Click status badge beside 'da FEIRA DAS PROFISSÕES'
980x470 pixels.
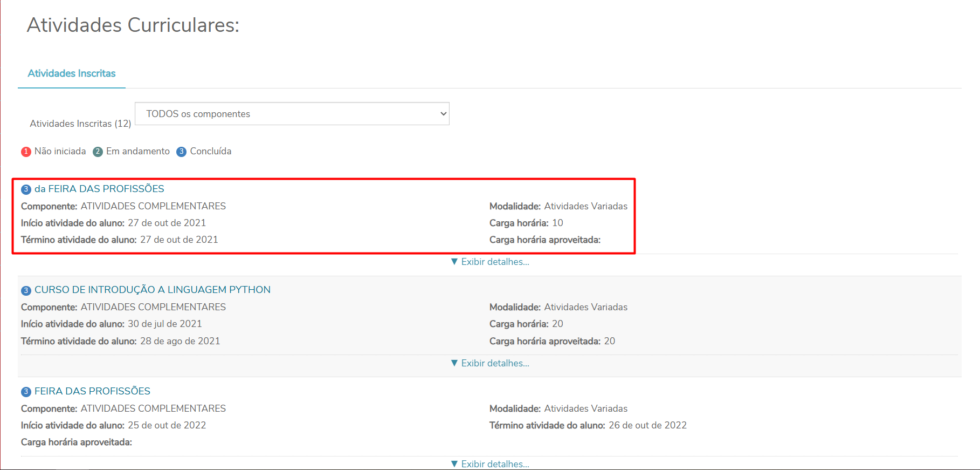click(26, 189)
